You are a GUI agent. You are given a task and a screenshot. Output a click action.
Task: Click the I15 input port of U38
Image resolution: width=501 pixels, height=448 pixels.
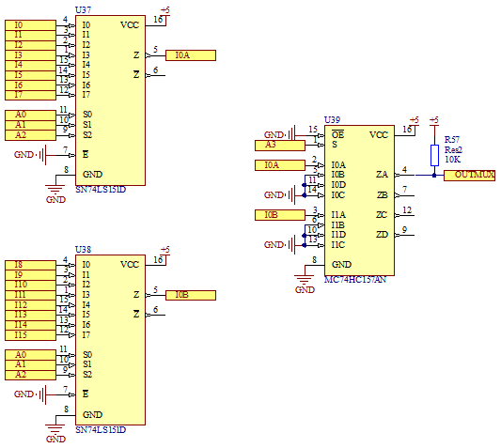tap(30, 335)
